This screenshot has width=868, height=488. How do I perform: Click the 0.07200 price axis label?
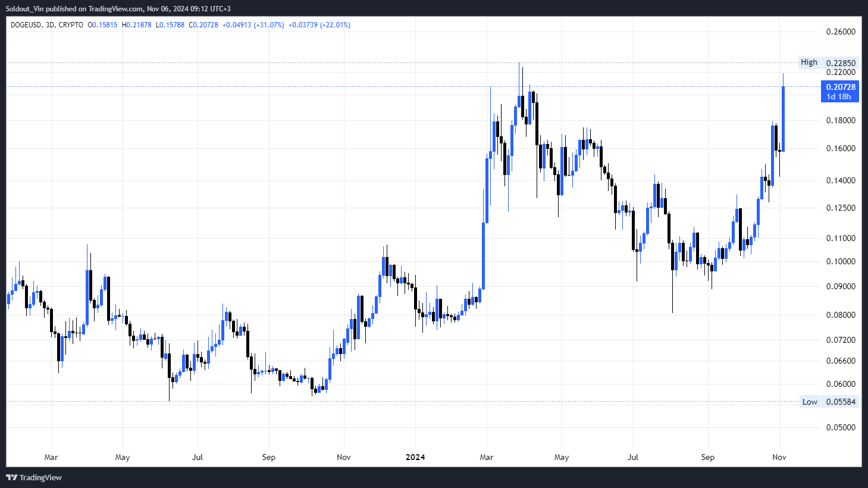coord(841,340)
